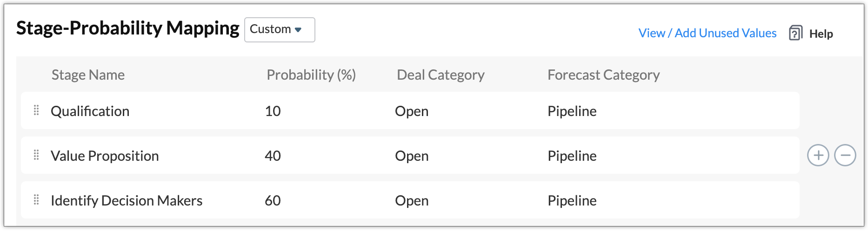Viewport: 868px width, 233px height.
Task: Change Qualification deal category Open
Action: (x=412, y=111)
